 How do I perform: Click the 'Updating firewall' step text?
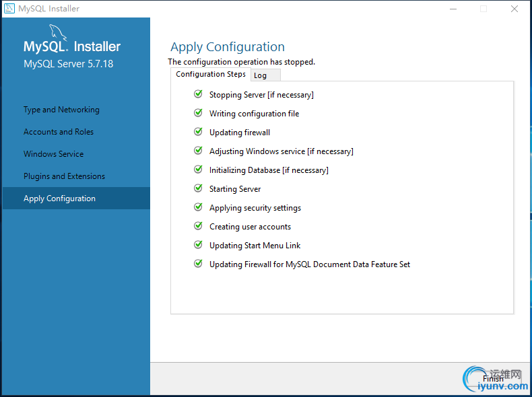(240, 133)
